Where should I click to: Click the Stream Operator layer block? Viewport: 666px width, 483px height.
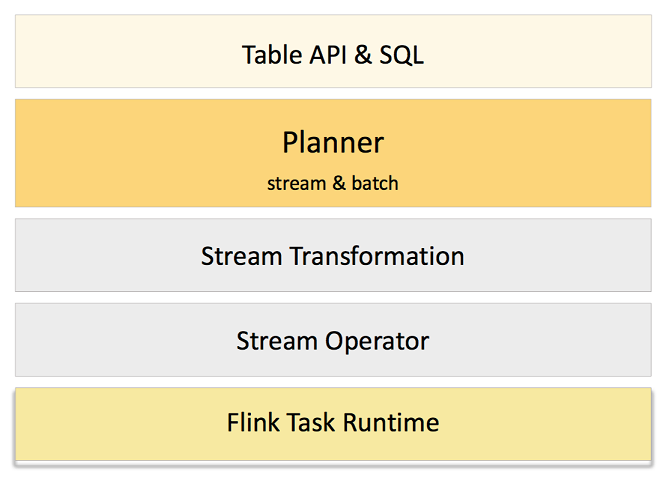(333, 341)
